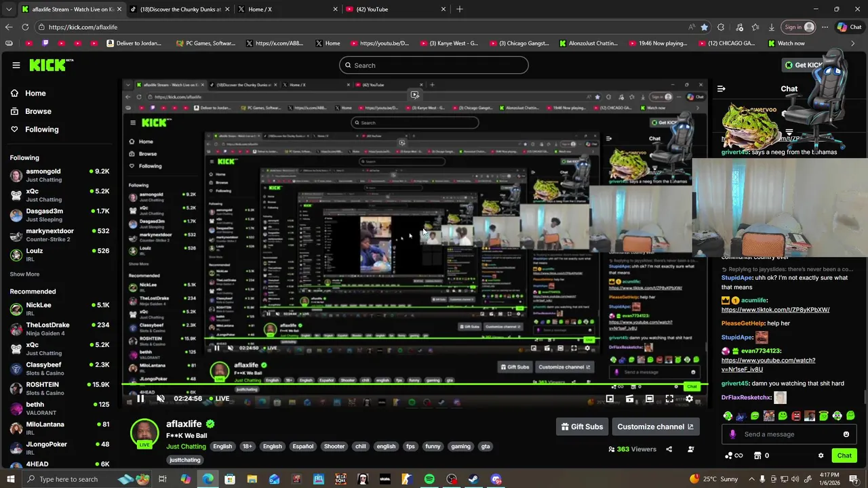Open Spotify from the taskbar
The height and width of the screenshot is (488, 868).
[429, 479]
